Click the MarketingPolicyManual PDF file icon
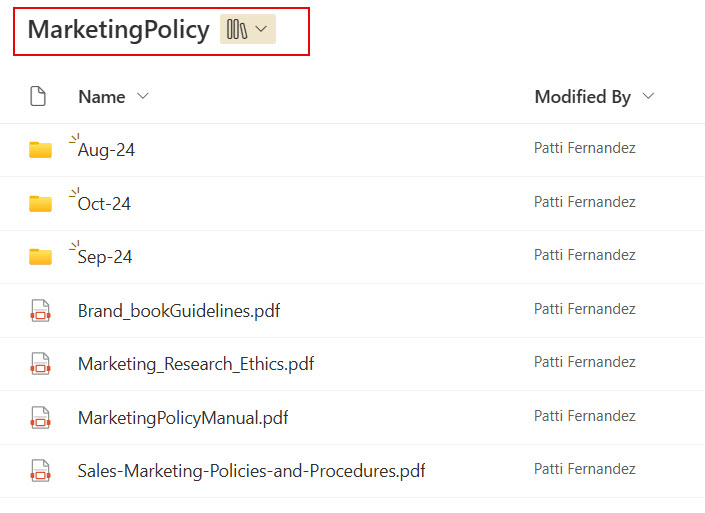 [40, 417]
